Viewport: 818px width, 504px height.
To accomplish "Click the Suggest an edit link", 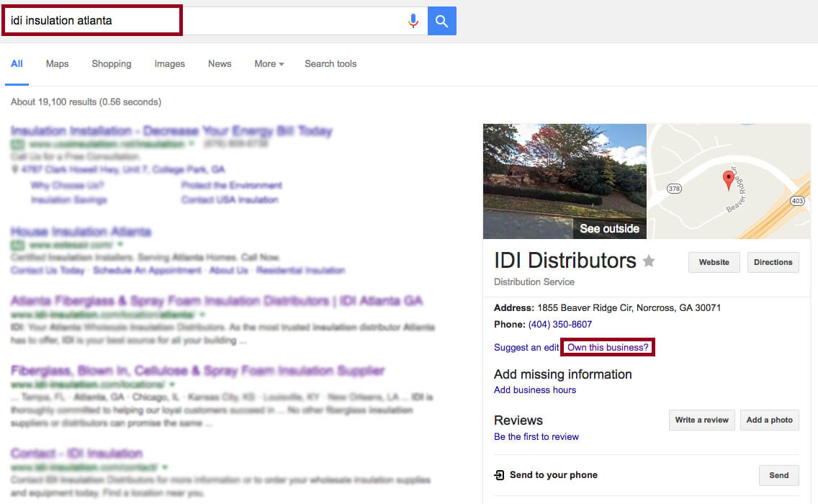I will [526, 348].
